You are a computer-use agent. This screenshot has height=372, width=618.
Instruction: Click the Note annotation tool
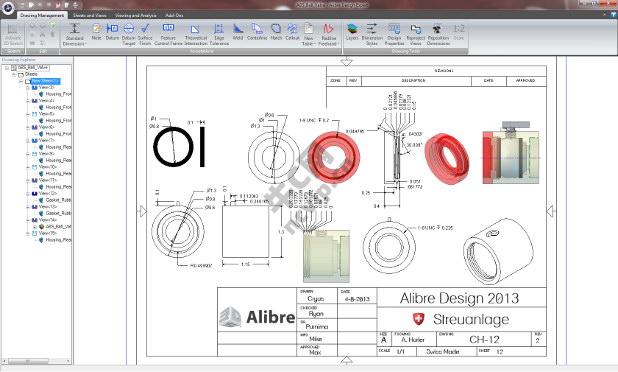coord(97,32)
